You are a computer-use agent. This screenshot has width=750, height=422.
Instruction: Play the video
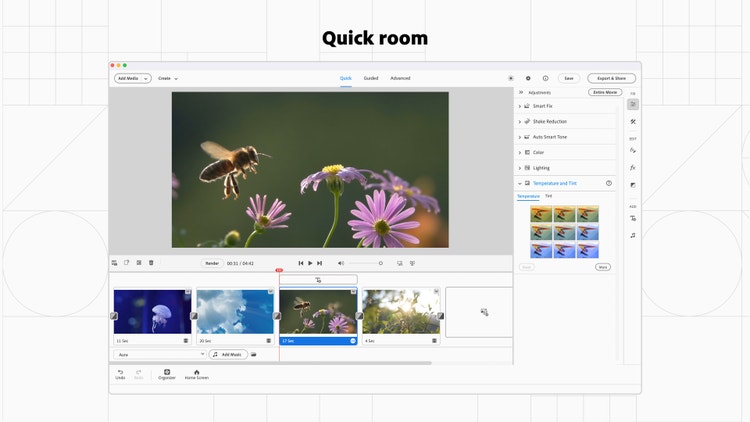(x=310, y=263)
